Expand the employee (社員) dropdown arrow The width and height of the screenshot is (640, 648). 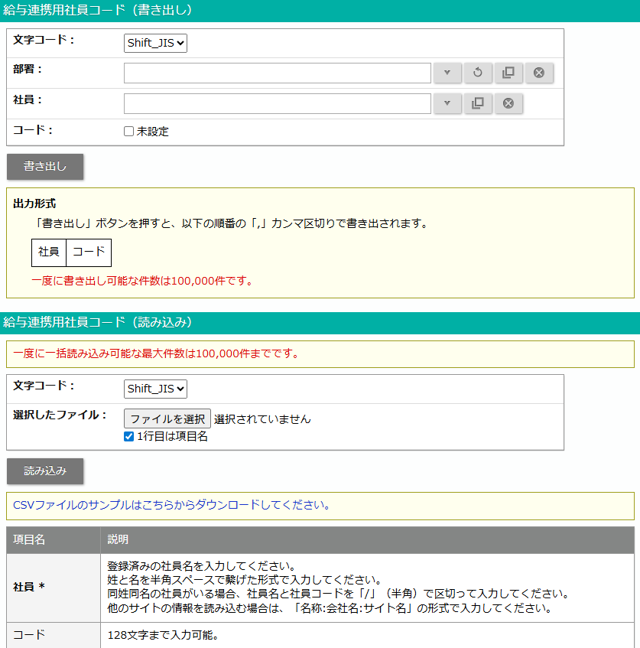[x=448, y=104]
